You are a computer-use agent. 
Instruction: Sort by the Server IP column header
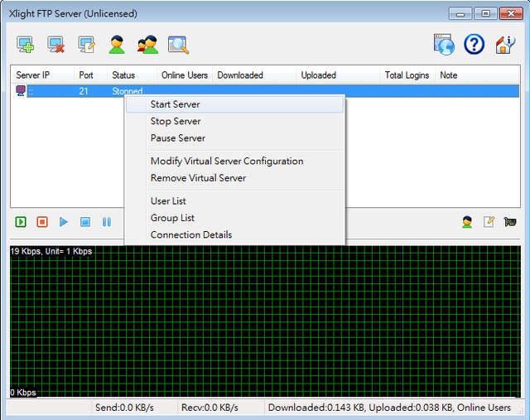[x=42, y=75]
